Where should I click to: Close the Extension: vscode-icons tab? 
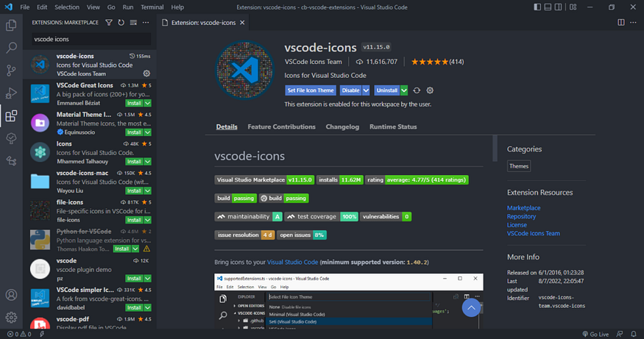(242, 23)
